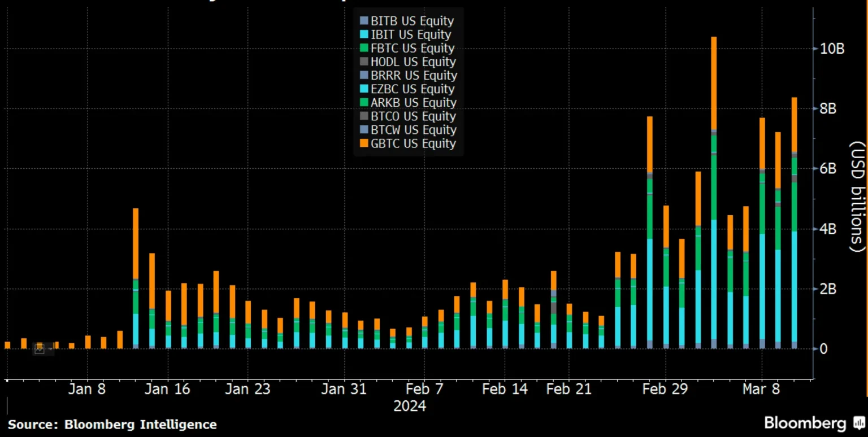Click the EZBC cyan legend square
The height and width of the screenshot is (437, 868).
pos(364,89)
